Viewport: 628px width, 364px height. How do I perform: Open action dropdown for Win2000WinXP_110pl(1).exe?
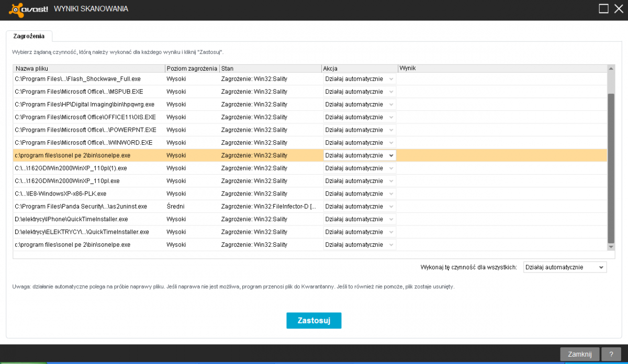(x=360, y=168)
